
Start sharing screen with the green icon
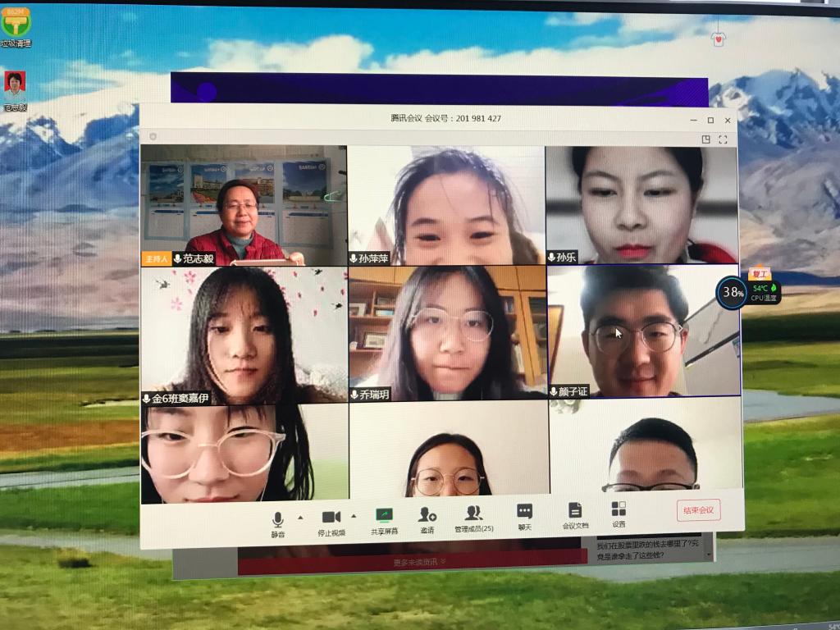pos(384,515)
